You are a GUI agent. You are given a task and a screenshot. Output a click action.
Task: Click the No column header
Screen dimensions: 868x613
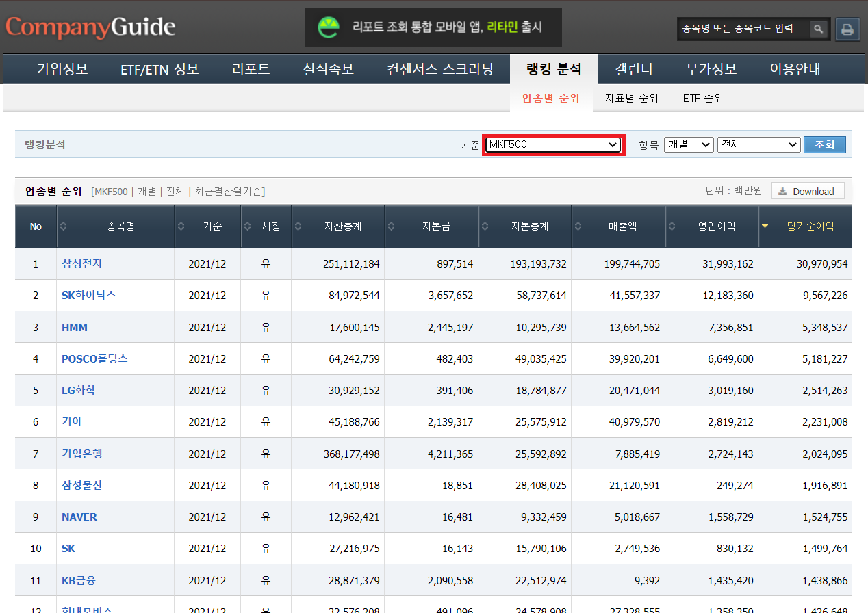pos(36,226)
